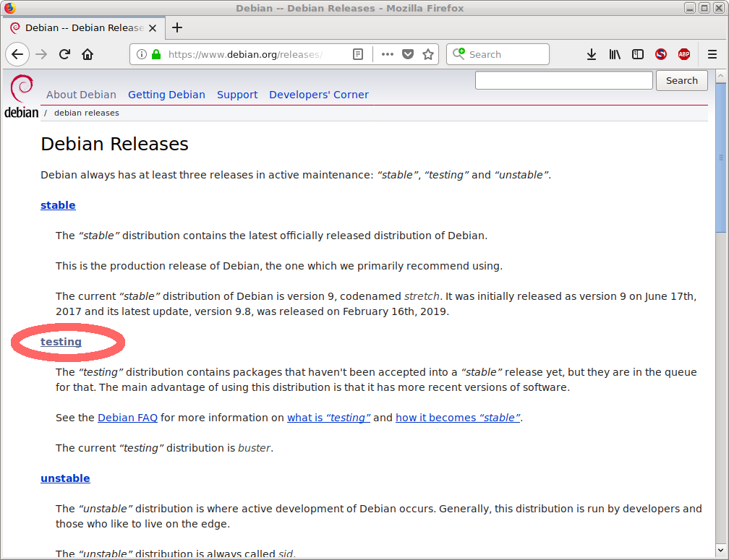Screen dimensions: 729x560
Task: Click the vertical scrollbar thumb
Action: (x=720, y=158)
